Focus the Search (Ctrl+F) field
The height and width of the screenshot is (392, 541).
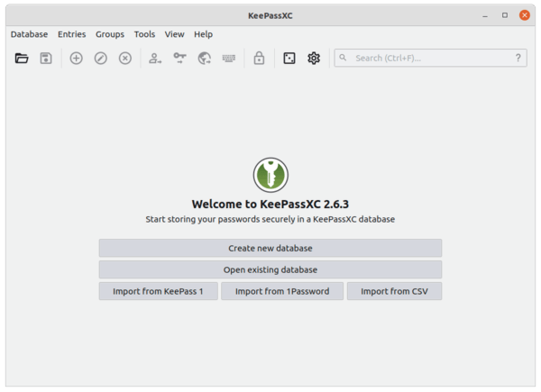pos(430,58)
